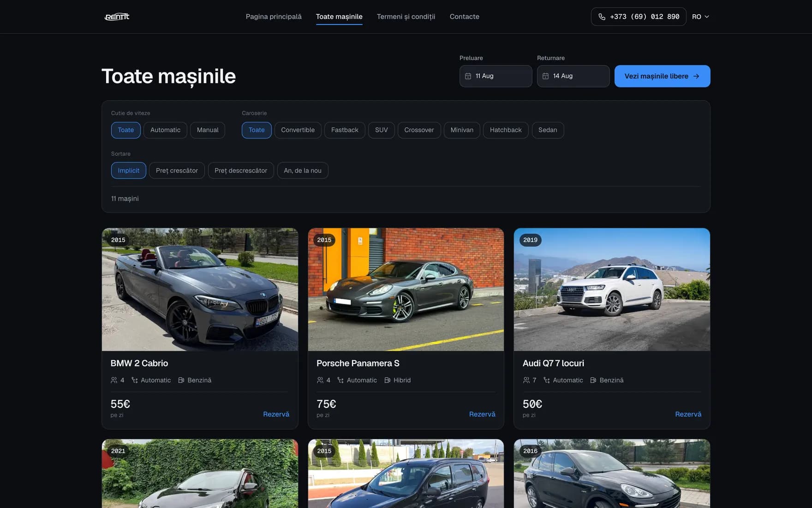The width and height of the screenshot is (812, 508).
Task: Sort by Preț descrescător
Action: pyautogui.click(x=241, y=170)
